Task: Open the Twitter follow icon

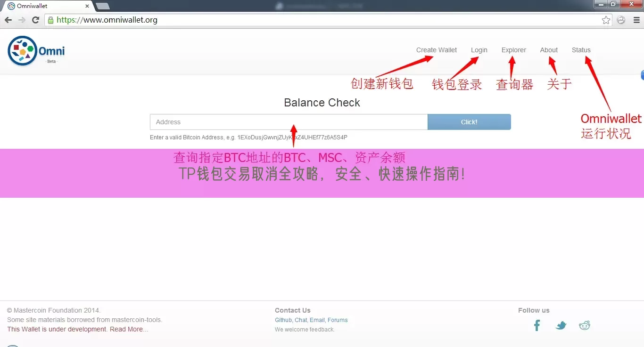Action: point(561,325)
